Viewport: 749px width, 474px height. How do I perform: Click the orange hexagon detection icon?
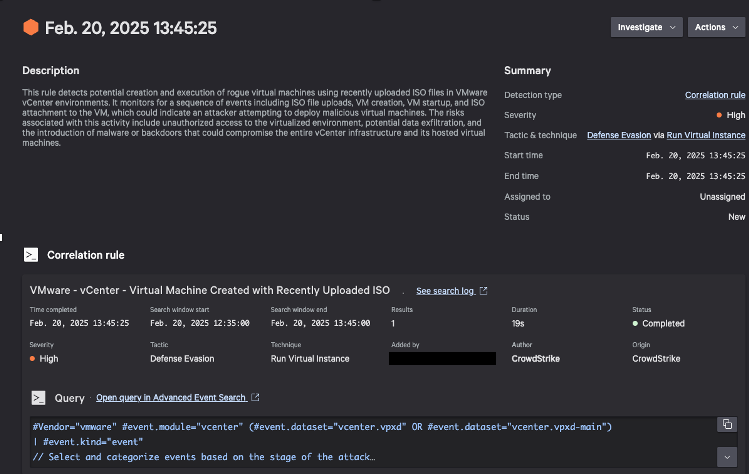click(31, 27)
